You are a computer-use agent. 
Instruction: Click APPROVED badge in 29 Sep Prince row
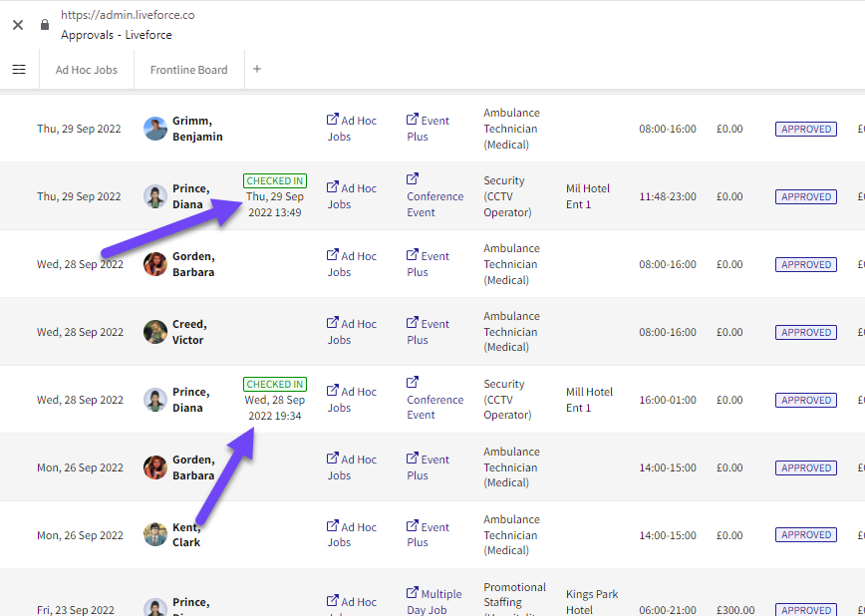806,197
